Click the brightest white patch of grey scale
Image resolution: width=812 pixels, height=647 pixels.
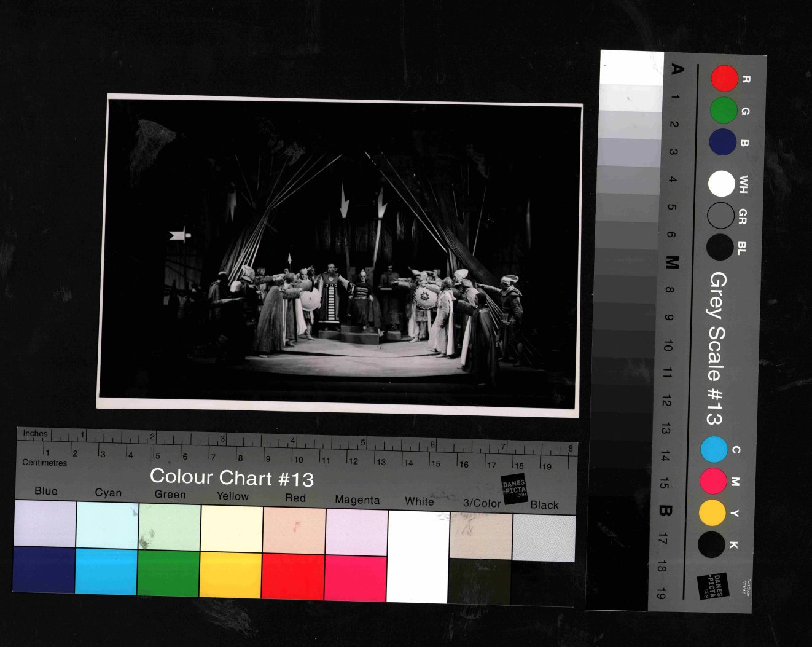point(631,68)
